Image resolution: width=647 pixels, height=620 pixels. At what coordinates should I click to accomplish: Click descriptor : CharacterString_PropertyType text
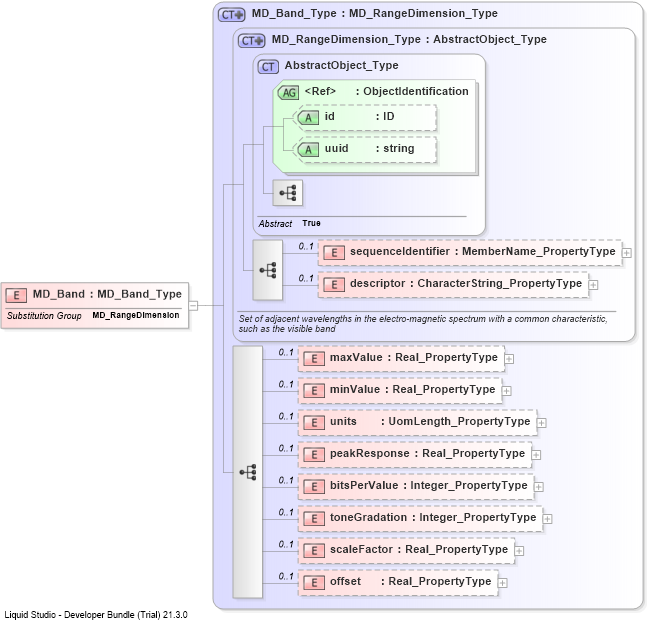(x=466, y=283)
